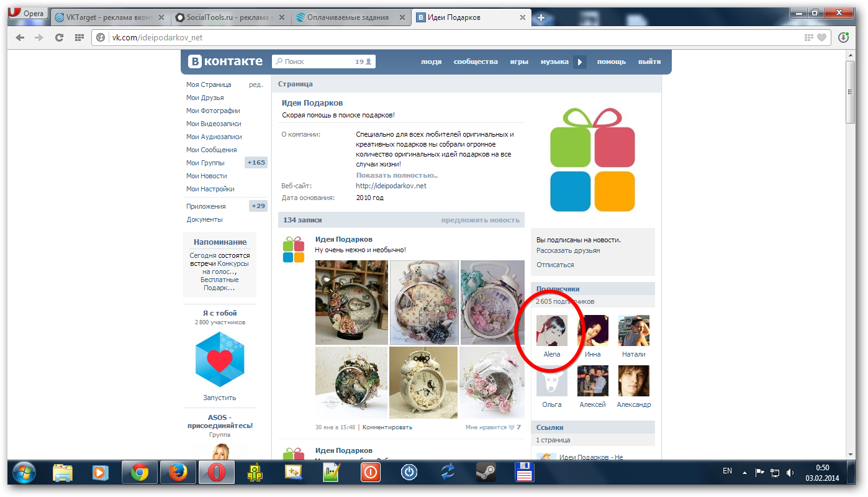Open Моя Страница in the sidebar
The image size is (868, 497).
click(x=209, y=84)
